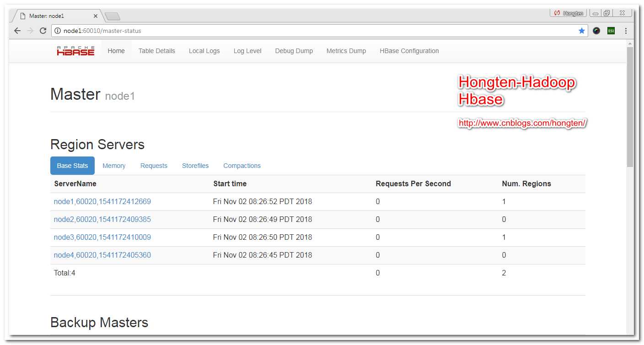Click the Hongten profile button
Viewport: 644px width, 345px height.
[x=569, y=13]
